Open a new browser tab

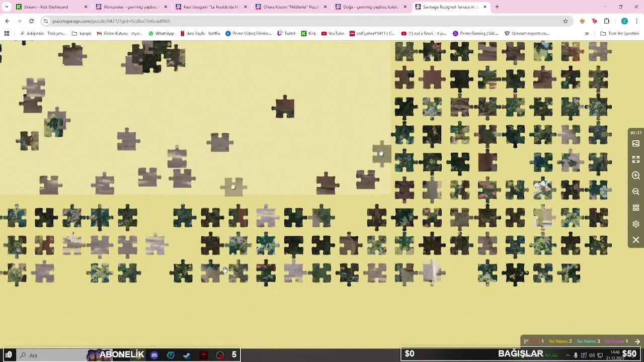497,7
